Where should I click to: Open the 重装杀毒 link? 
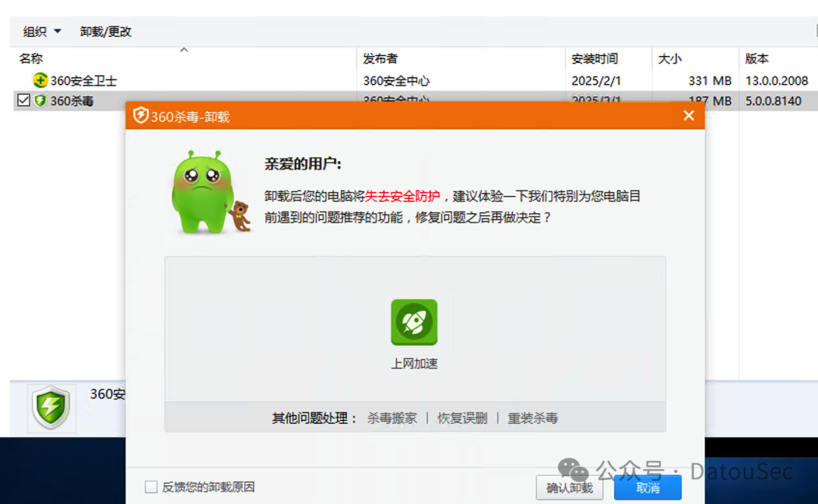(532, 418)
